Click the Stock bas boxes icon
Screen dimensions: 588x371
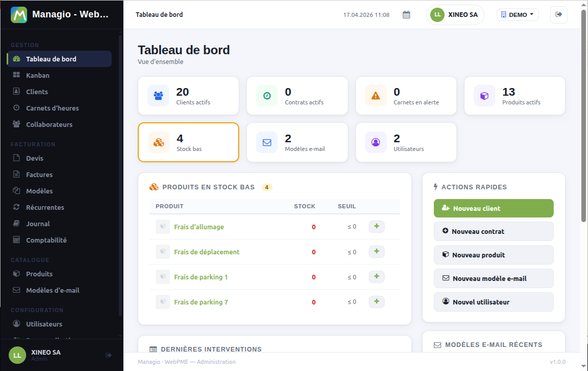coord(159,142)
